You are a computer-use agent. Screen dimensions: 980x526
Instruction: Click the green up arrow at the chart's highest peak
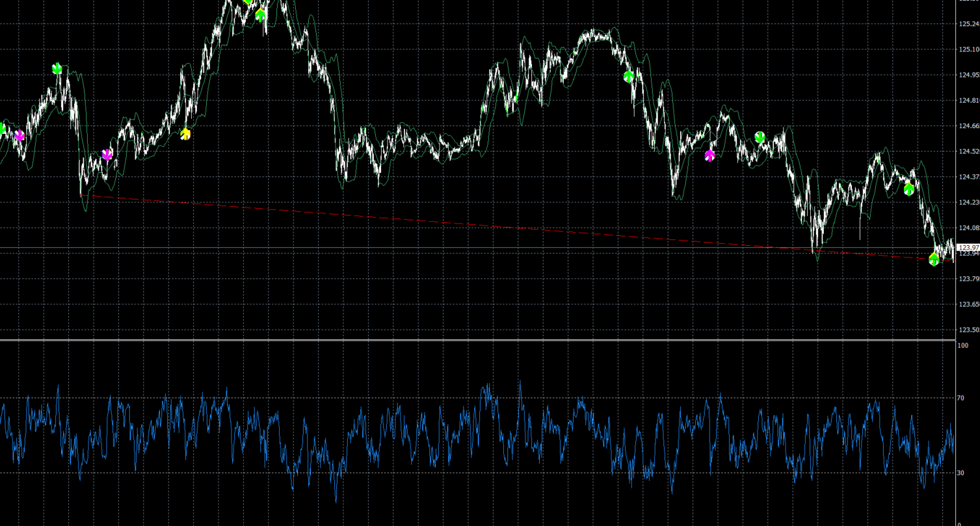coord(261,15)
